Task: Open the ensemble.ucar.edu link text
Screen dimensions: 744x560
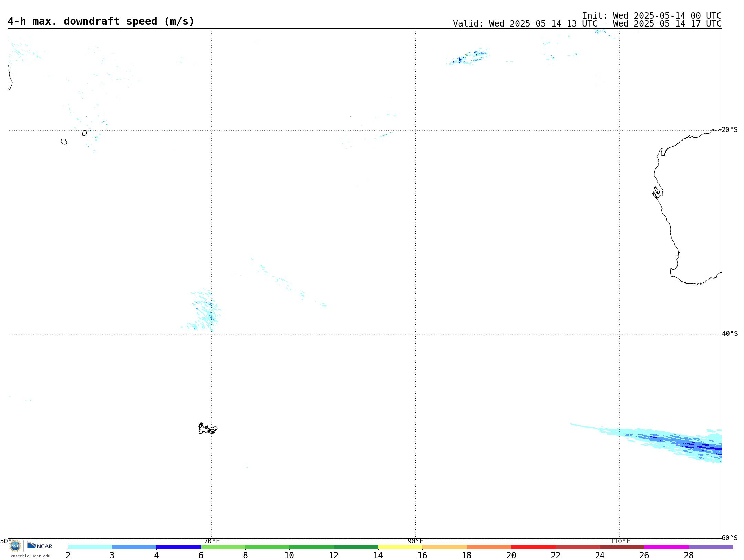Action: click(x=31, y=556)
